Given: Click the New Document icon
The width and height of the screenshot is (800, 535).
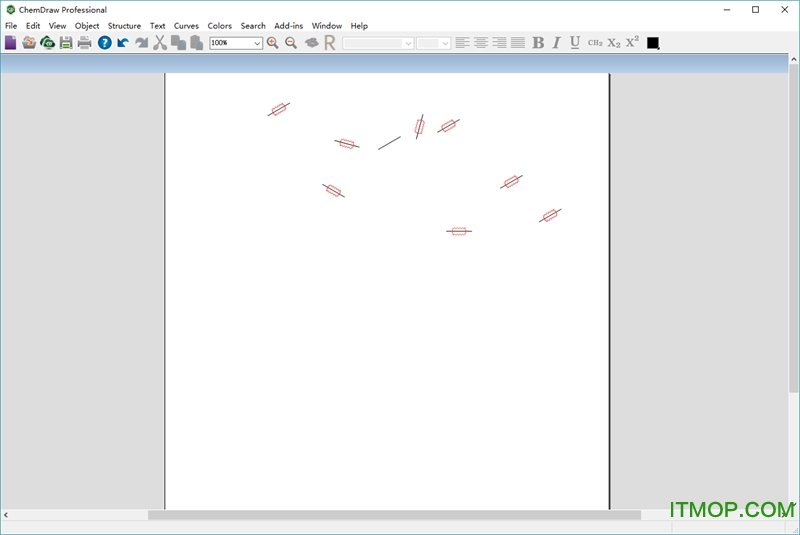Looking at the screenshot, I should point(11,43).
